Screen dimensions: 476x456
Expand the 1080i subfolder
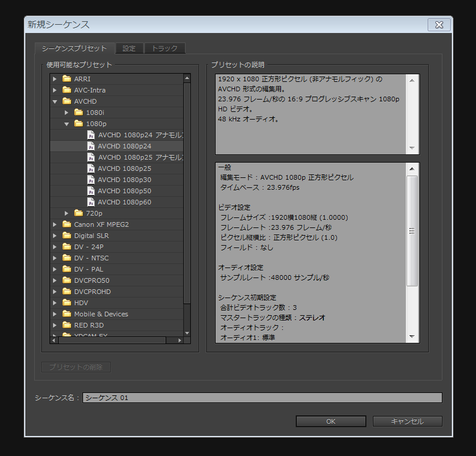[x=67, y=113]
